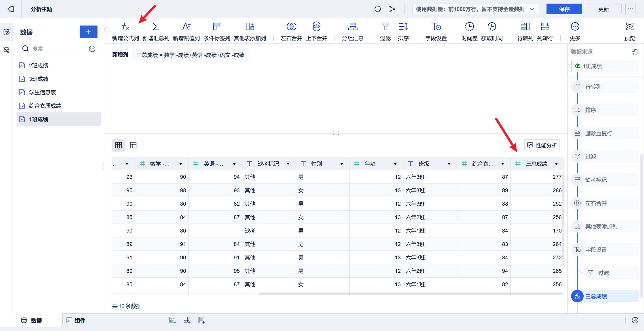Click the 新增汇总列 sigma icon
Image resolution: width=644 pixels, height=331 pixels.
pos(156,26)
